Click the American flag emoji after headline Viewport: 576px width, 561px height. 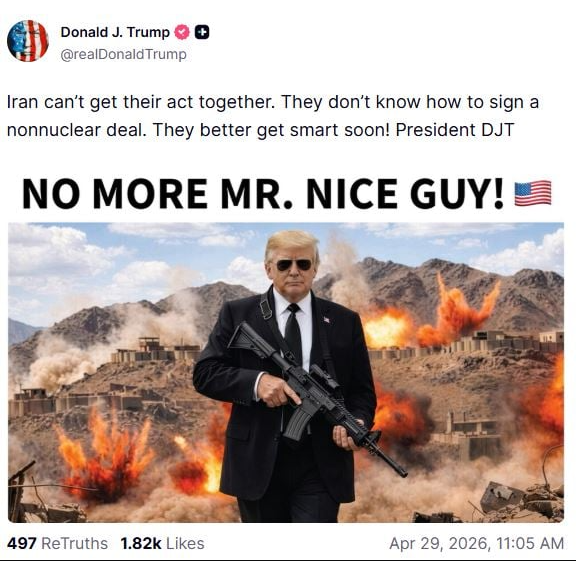[533, 193]
